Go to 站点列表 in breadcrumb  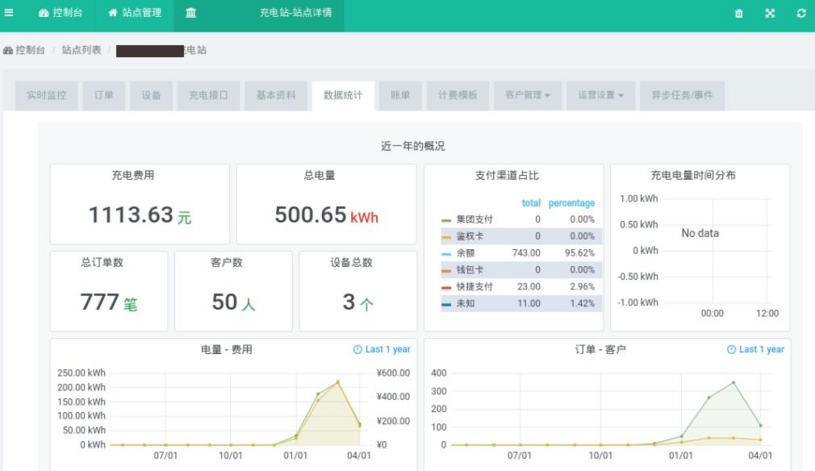[81, 50]
